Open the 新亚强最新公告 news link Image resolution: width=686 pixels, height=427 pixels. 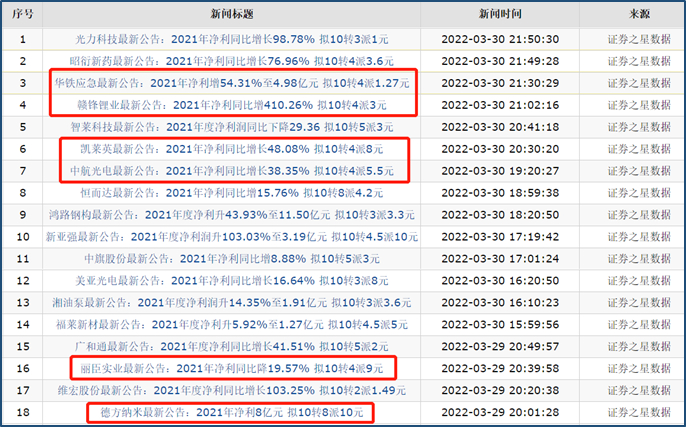232,237
